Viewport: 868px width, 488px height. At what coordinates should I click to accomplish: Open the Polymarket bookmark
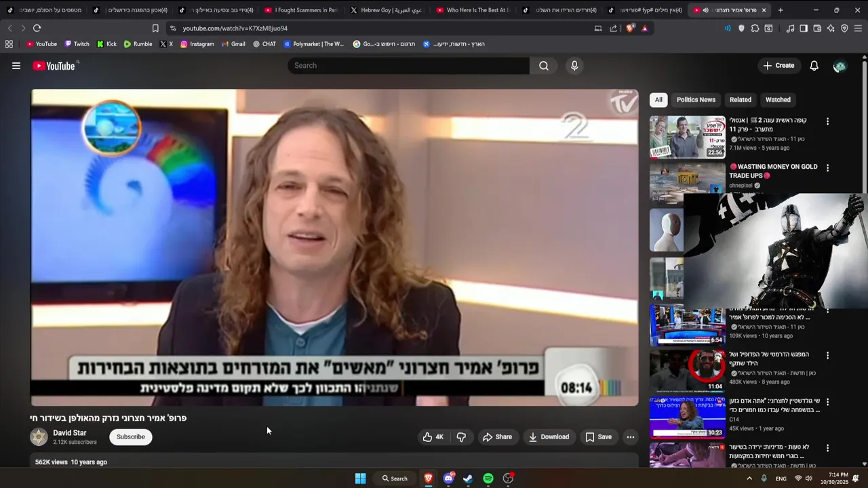(x=314, y=44)
